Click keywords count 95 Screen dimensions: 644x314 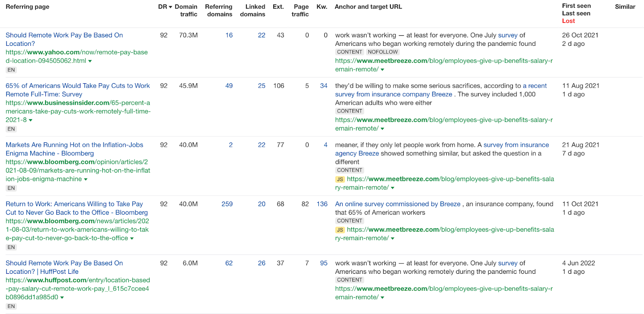[x=324, y=263]
